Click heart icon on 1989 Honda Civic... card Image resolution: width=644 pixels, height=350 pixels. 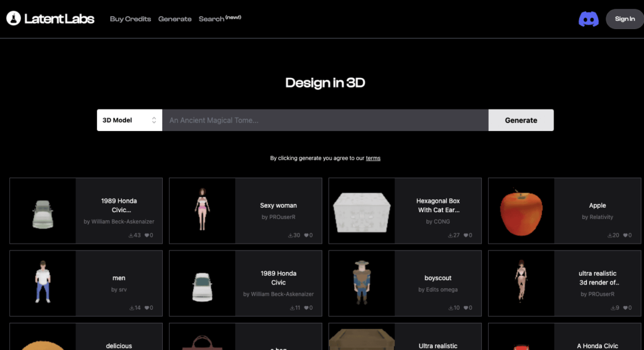[x=147, y=235]
